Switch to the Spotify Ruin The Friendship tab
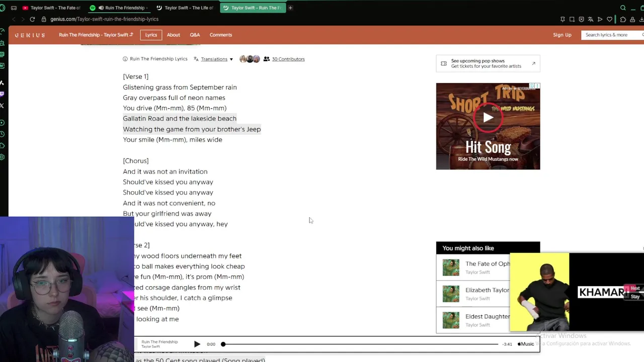This screenshot has width=644, height=362. point(119,8)
